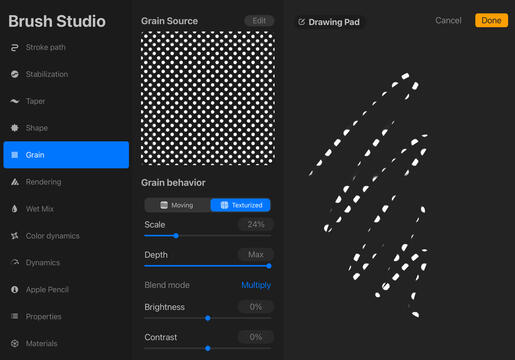Click the Shape icon in sidebar

click(14, 128)
